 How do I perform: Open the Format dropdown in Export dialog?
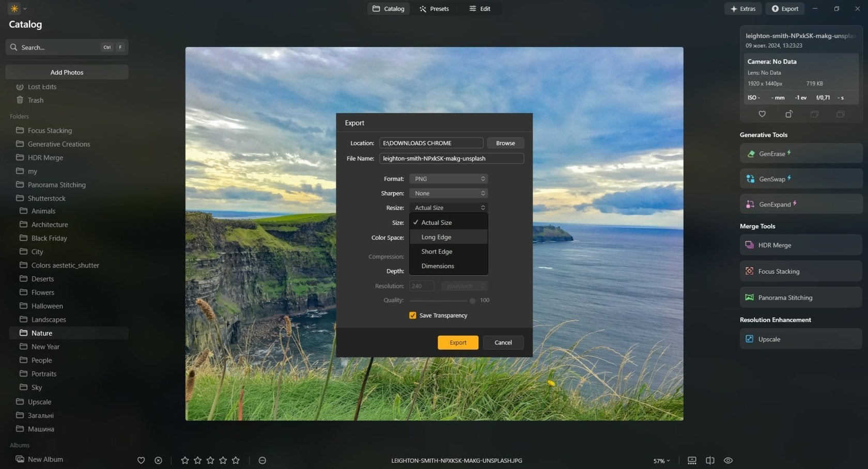[x=448, y=178]
